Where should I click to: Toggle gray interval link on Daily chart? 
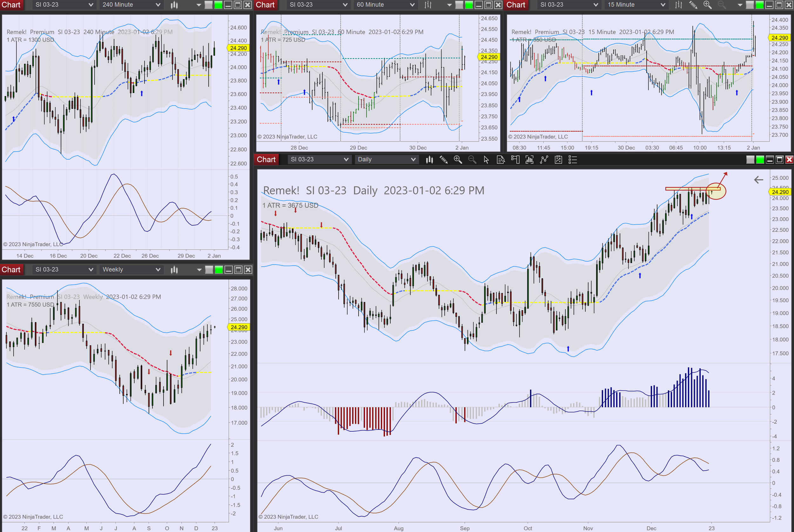point(750,159)
